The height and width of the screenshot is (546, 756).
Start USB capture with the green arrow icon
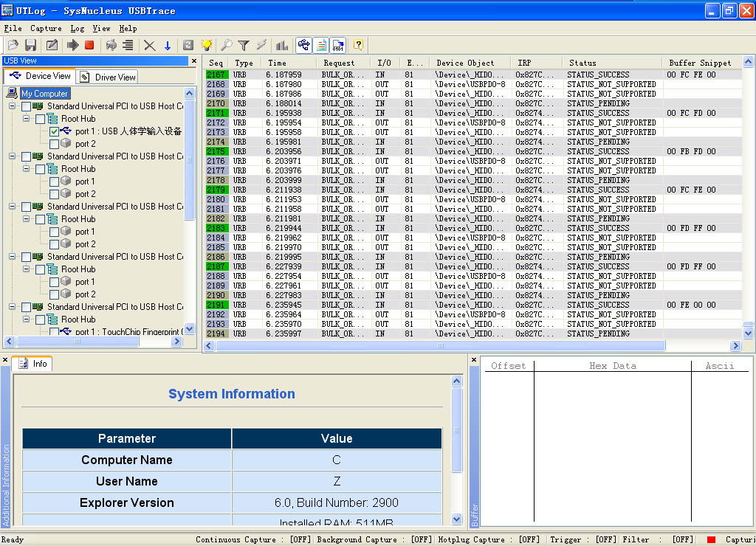coord(72,45)
